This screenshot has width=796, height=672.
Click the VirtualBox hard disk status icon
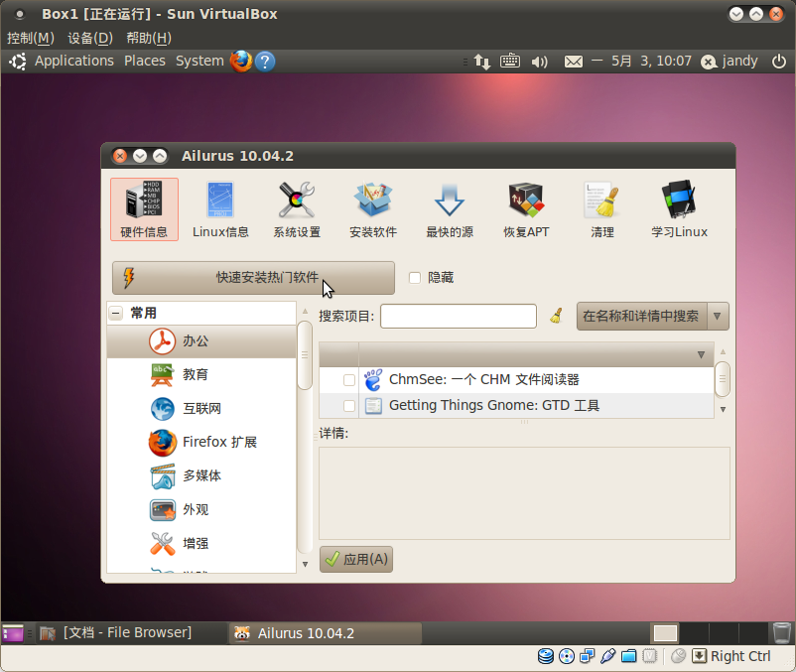tap(546, 656)
